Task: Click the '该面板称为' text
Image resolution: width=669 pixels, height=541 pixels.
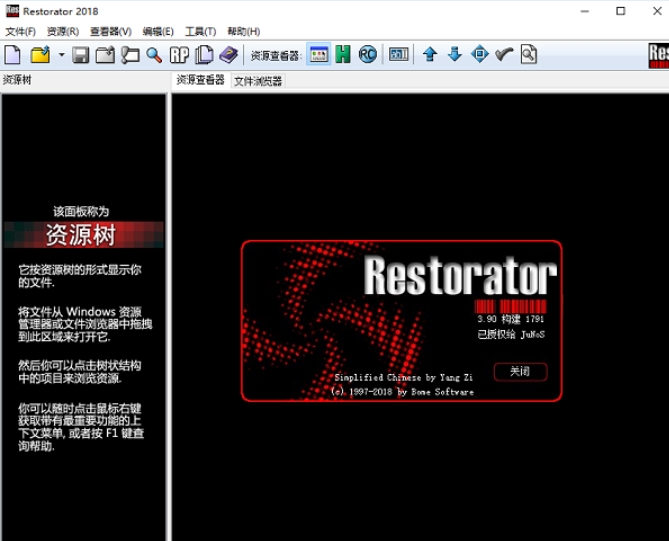Action: coord(81,212)
